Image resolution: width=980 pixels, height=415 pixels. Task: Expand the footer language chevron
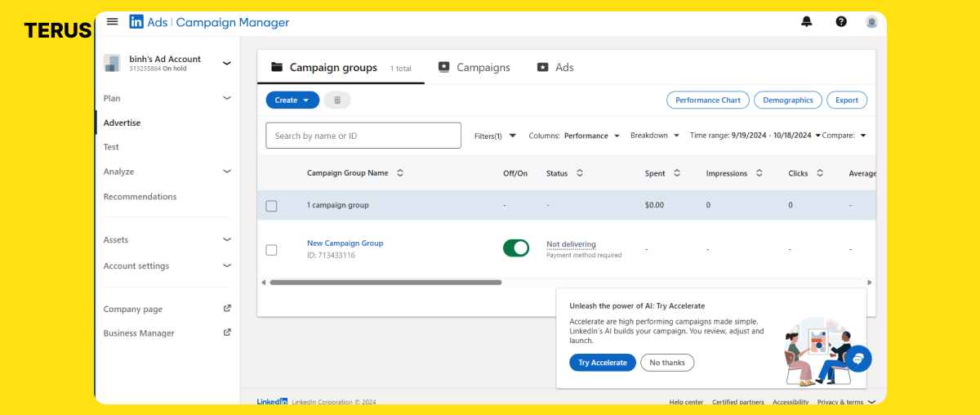[872, 401]
